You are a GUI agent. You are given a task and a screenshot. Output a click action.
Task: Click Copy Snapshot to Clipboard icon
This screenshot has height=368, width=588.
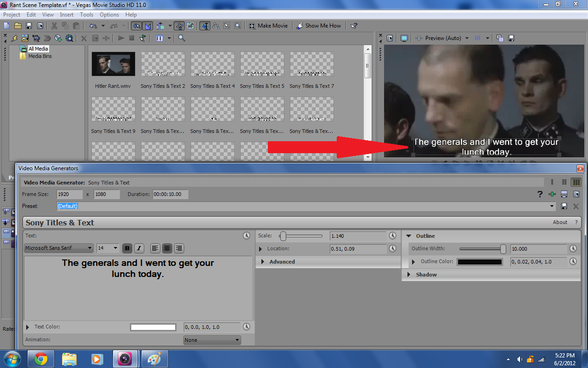tap(500, 38)
